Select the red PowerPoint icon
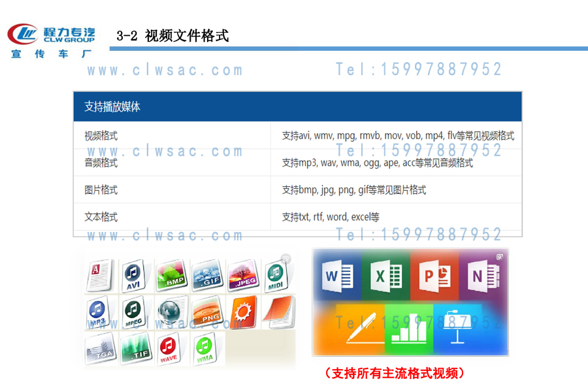This screenshot has height=392, width=588. 434,275
